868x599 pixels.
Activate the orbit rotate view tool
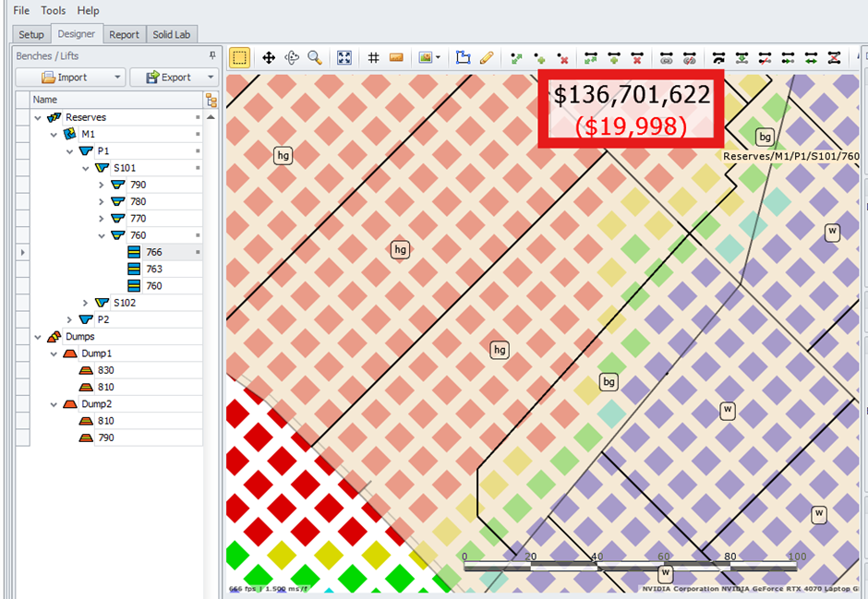pos(292,57)
